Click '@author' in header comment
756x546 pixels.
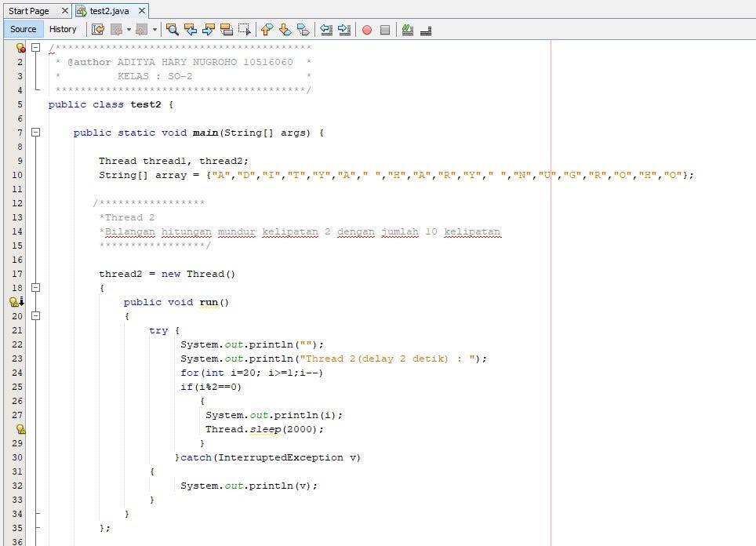[89, 62]
